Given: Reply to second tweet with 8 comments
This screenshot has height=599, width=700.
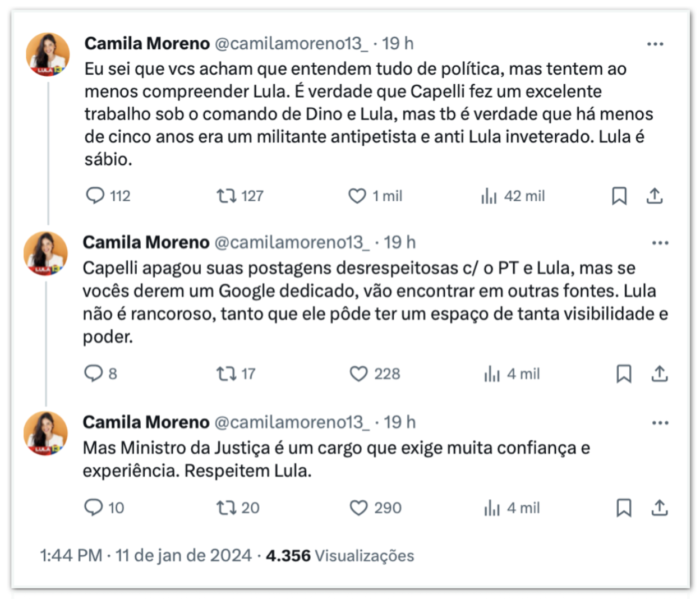Looking at the screenshot, I should (93, 374).
